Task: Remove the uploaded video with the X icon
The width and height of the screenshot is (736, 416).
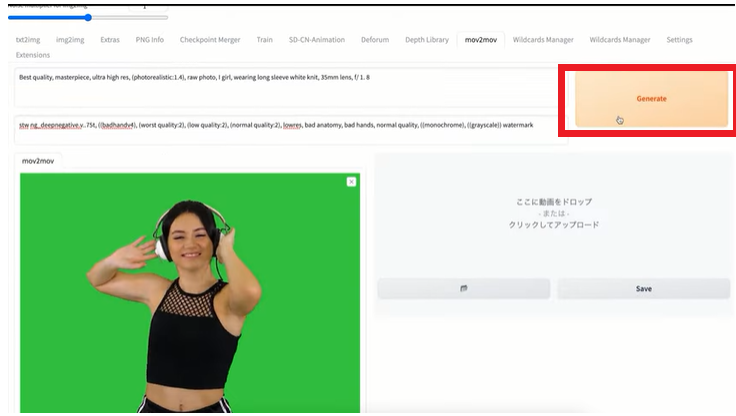Action: pos(351,182)
